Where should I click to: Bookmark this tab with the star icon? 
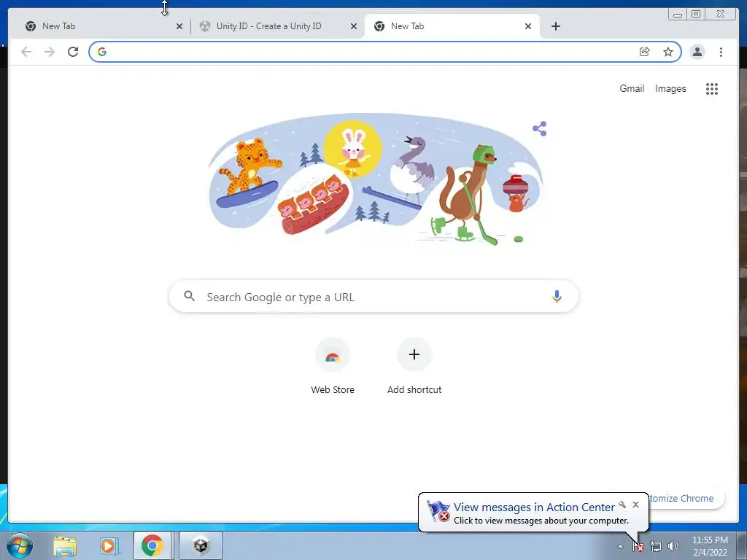tap(668, 52)
